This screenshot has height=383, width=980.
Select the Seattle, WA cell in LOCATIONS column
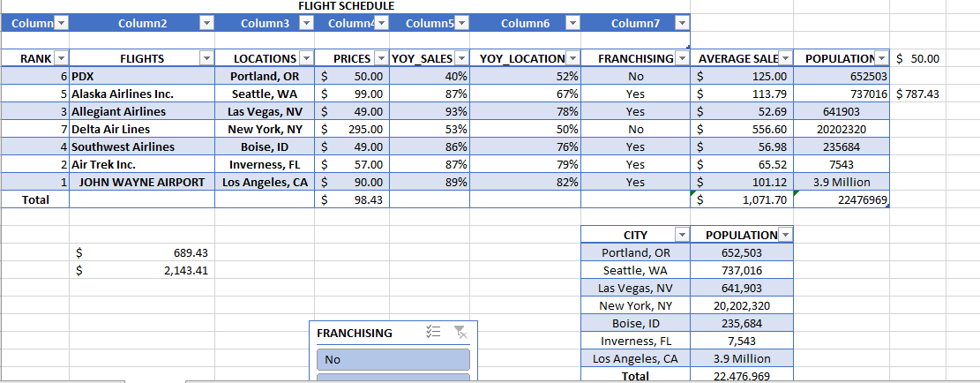(265, 94)
